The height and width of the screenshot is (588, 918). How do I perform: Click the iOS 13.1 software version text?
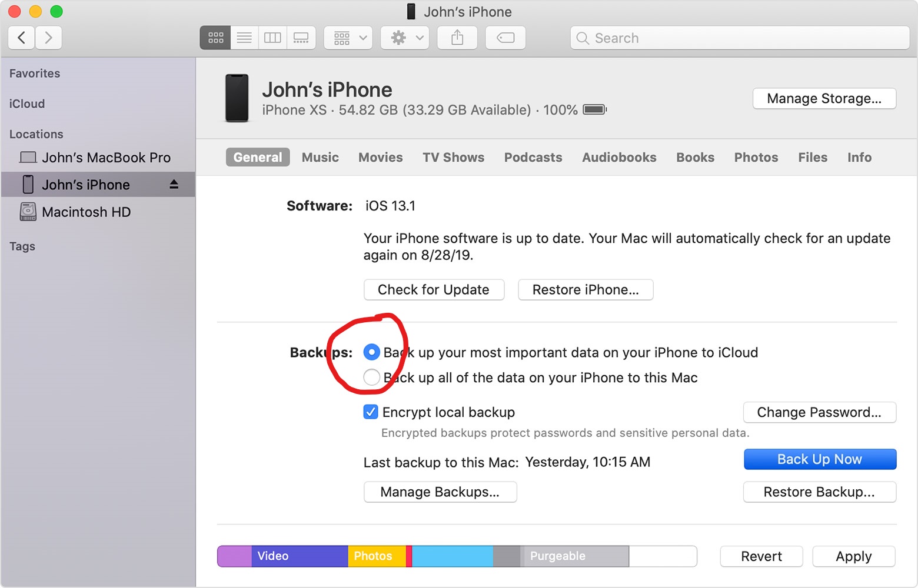tap(390, 206)
